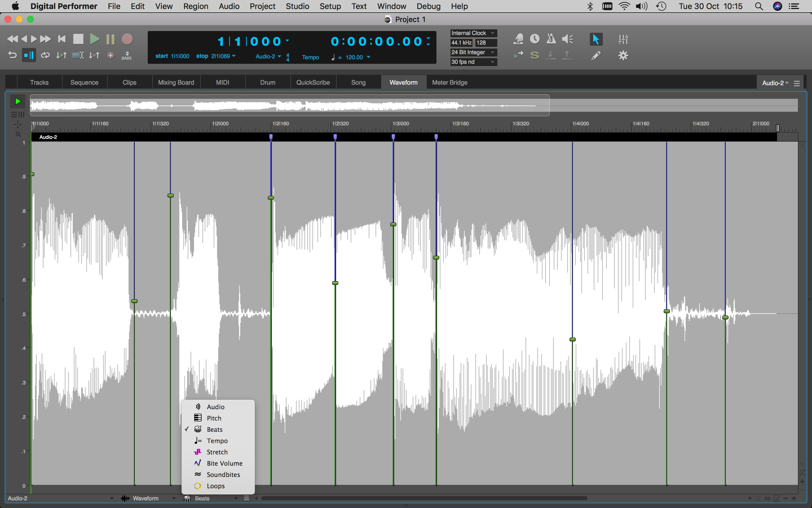Viewport: 812px width, 508px height.
Task: Switch to the Tracks tab
Action: coord(39,83)
